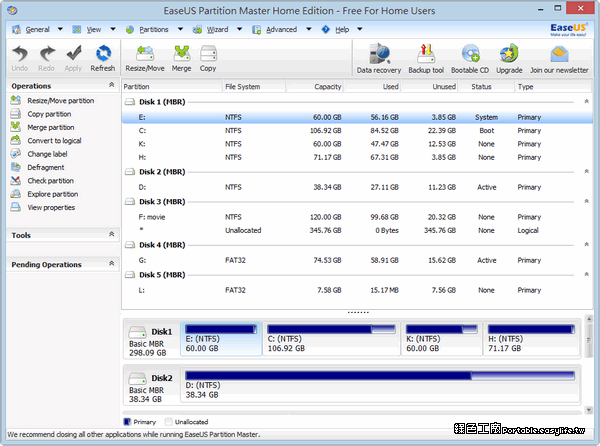The width and height of the screenshot is (600, 446).
Task: Click the Disk1 drive icon in disk map
Action: (137, 332)
